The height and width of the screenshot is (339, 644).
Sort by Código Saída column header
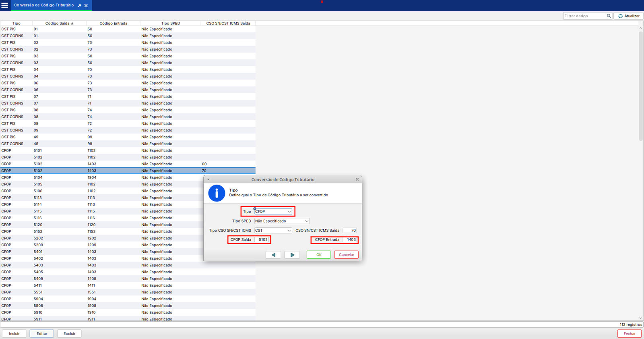[60, 23]
